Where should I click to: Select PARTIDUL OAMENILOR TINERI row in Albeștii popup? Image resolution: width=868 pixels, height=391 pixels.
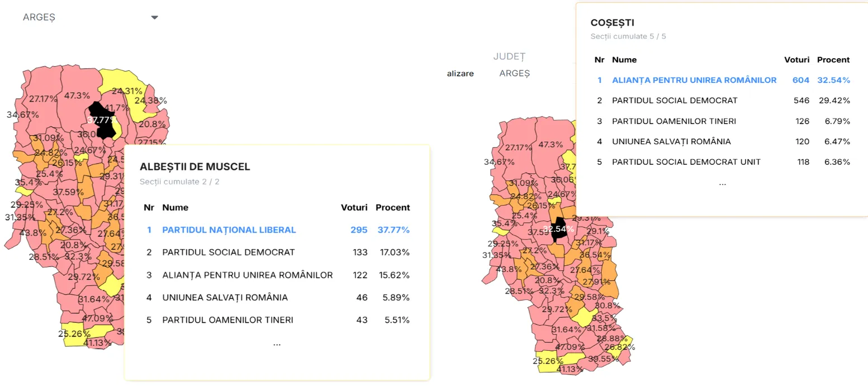(227, 320)
